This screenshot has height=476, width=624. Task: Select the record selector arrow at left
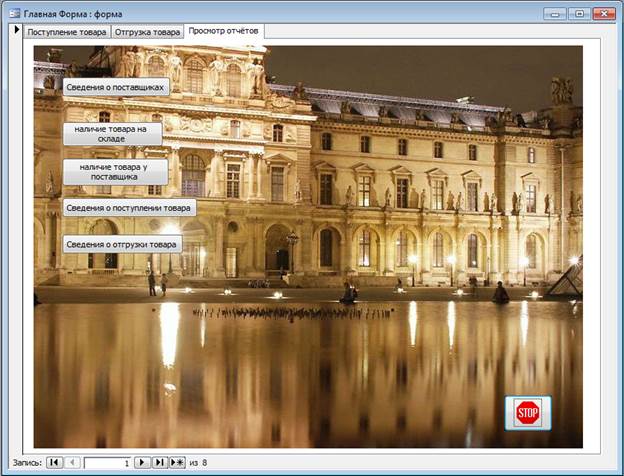point(16,29)
